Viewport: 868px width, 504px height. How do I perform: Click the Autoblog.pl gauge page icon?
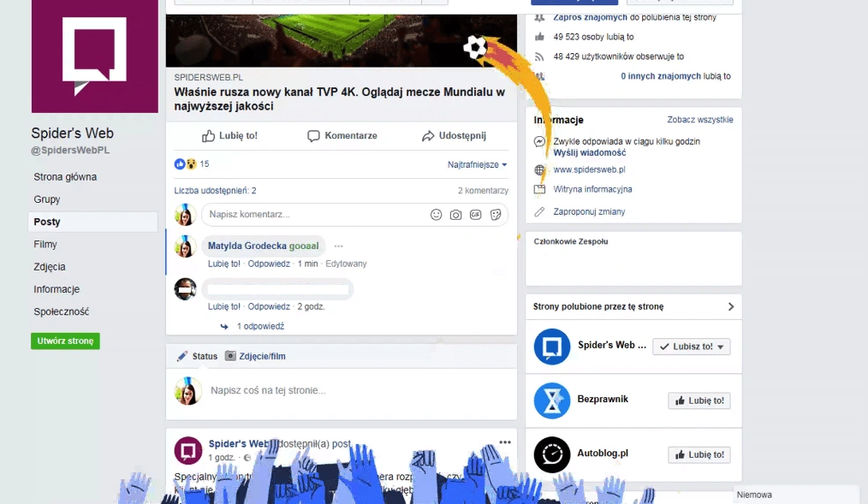click(552, 454)
